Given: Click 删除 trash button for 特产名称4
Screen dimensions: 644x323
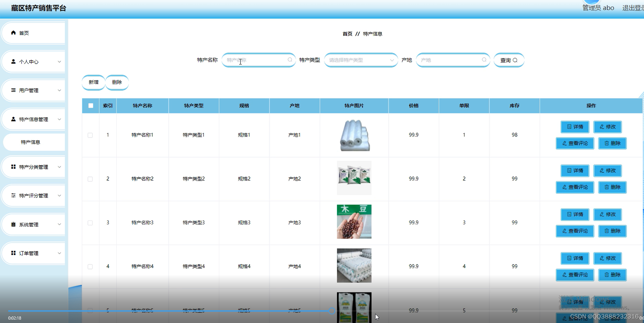Looking at the screenshot, I should [612, 275].
